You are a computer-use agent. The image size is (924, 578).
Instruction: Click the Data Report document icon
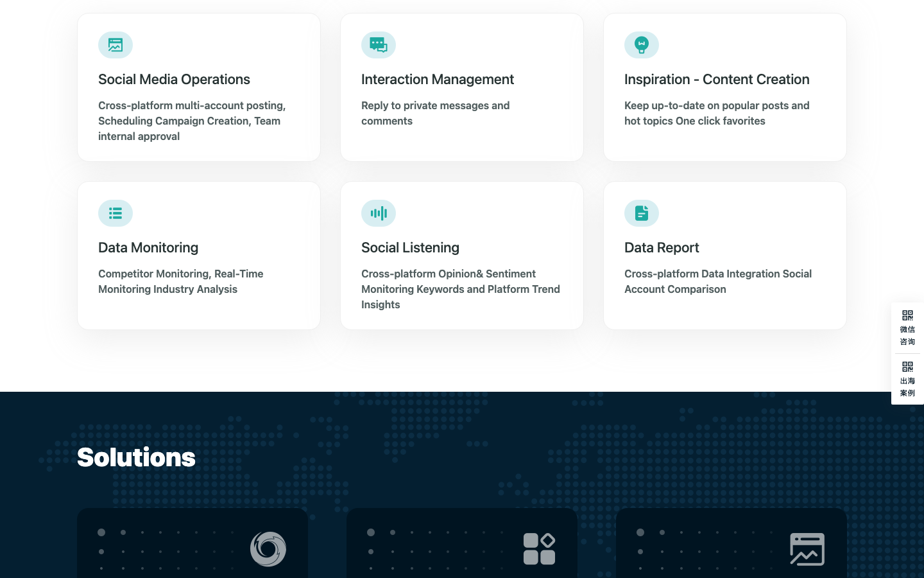click(x=642, y=213)
